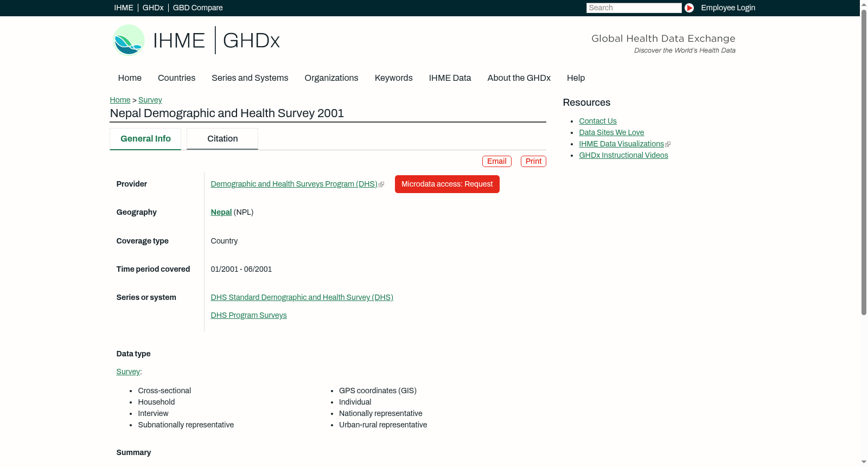Click Home breadcrumb link
Screen dimensions: 868x467
[x=120, y=100]
